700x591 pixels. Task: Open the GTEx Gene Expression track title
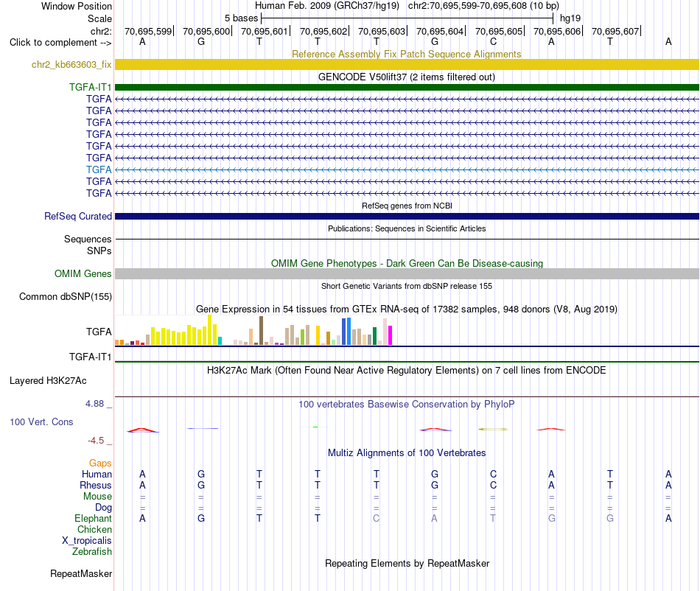(406, 309)
